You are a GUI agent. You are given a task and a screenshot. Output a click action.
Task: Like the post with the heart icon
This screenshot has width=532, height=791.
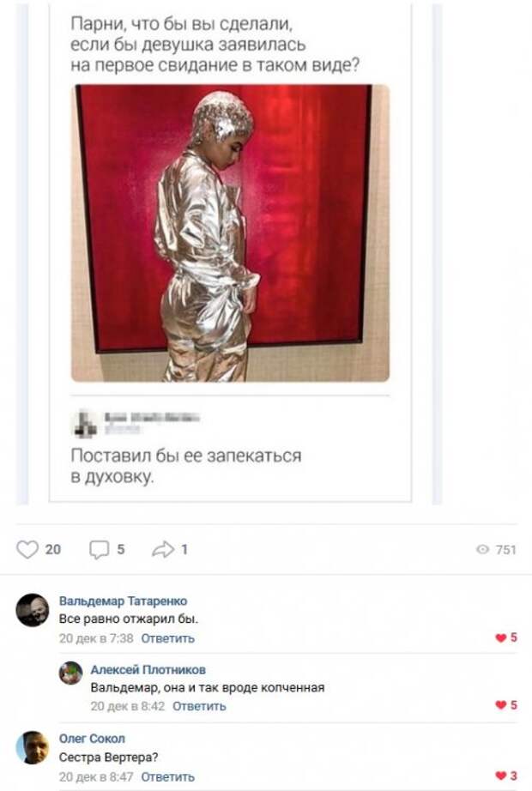tap(27, 549)
